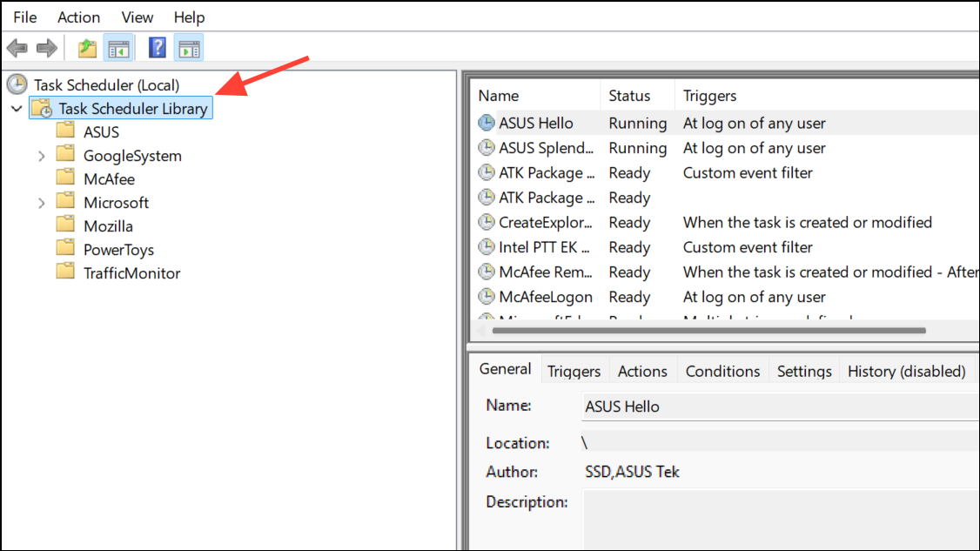Click the ASUS Hello task clock icon
The image size is (980, 551).
[487, 123]
